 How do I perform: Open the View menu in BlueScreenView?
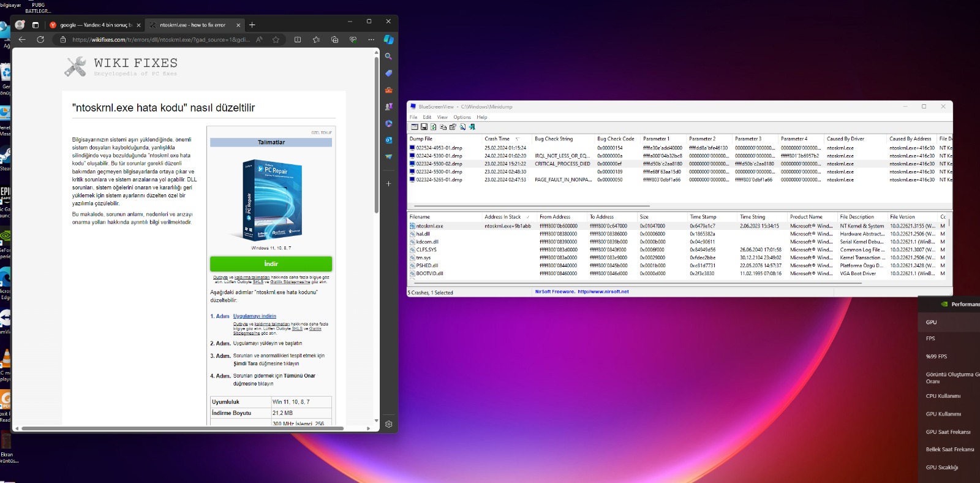click(x=442, y=117)
